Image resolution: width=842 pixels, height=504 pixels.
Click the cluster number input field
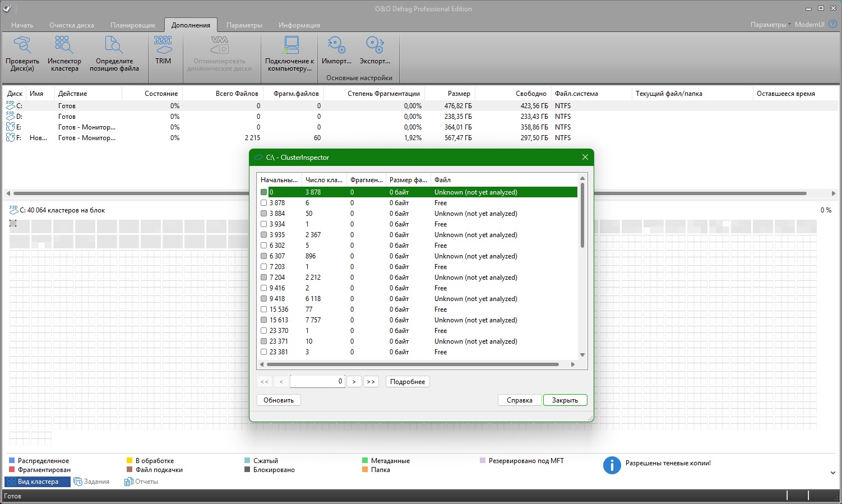317,381
